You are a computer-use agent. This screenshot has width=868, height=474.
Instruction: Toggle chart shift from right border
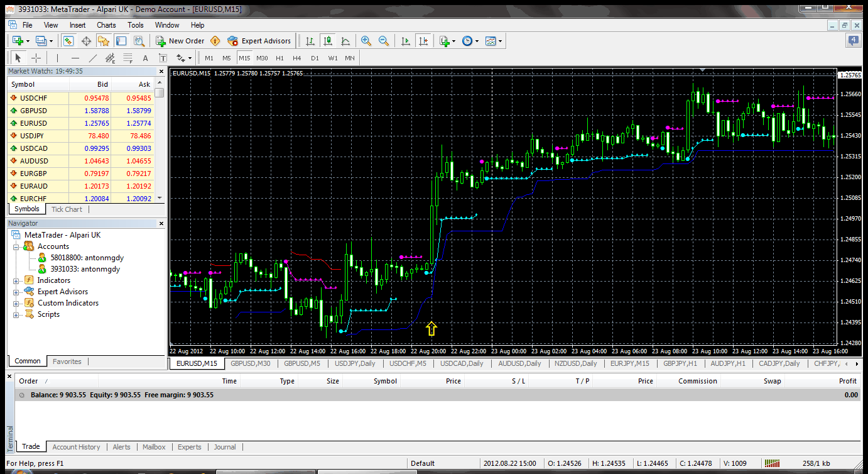click(423, 41)
